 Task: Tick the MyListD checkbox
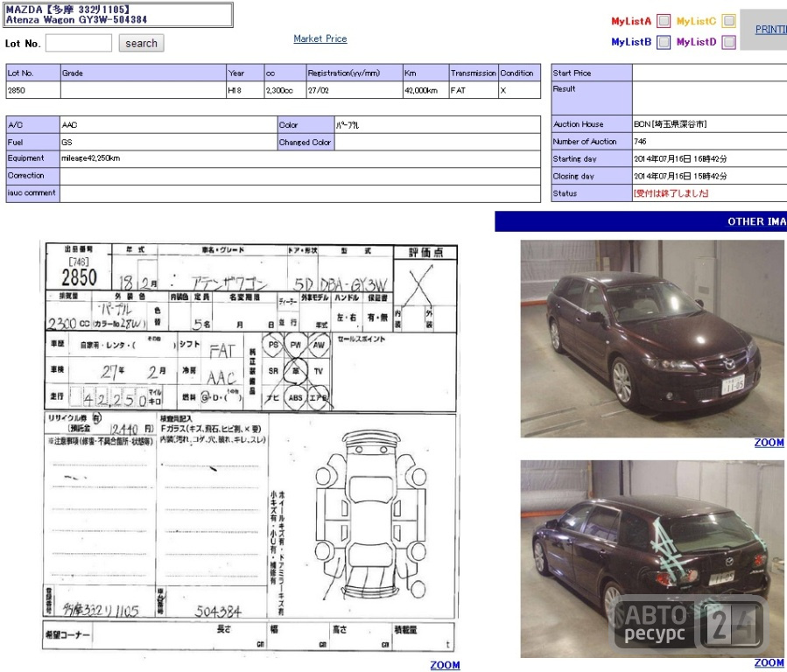pyautogui.click(x=728, y=42)
